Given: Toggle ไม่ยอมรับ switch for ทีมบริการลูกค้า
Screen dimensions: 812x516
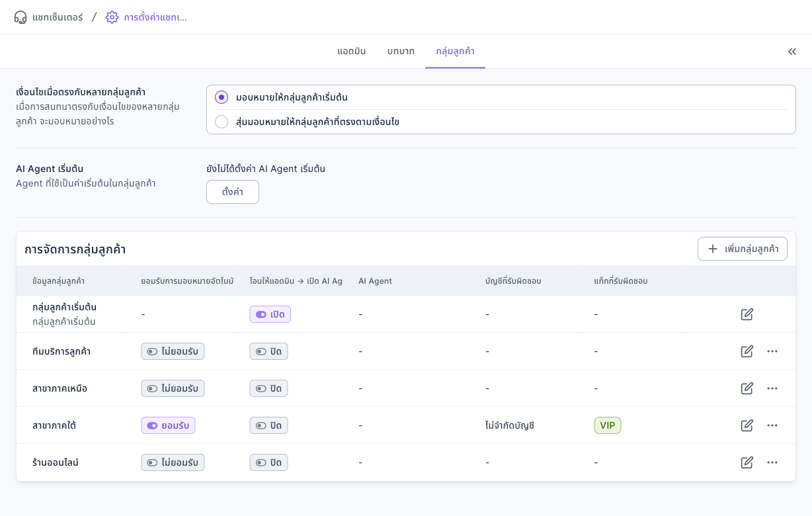Looking at the screenshot, I should tap(173, 351).
